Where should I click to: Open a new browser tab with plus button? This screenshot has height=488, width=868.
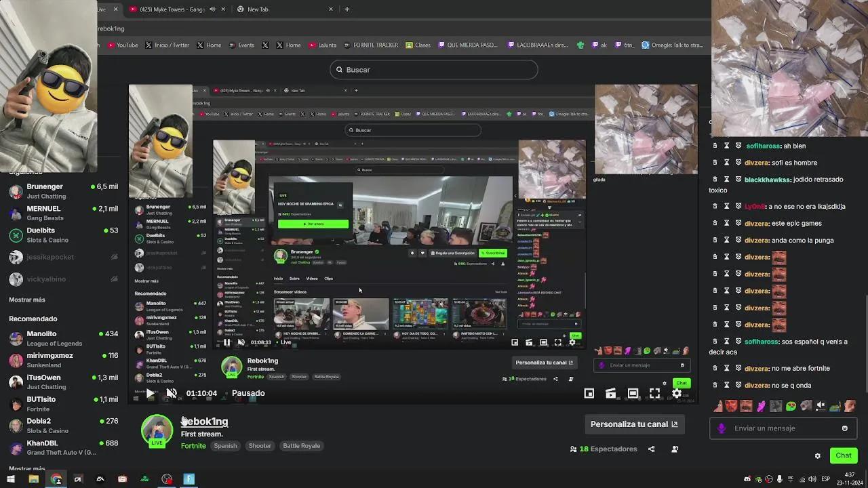[347, 9]
